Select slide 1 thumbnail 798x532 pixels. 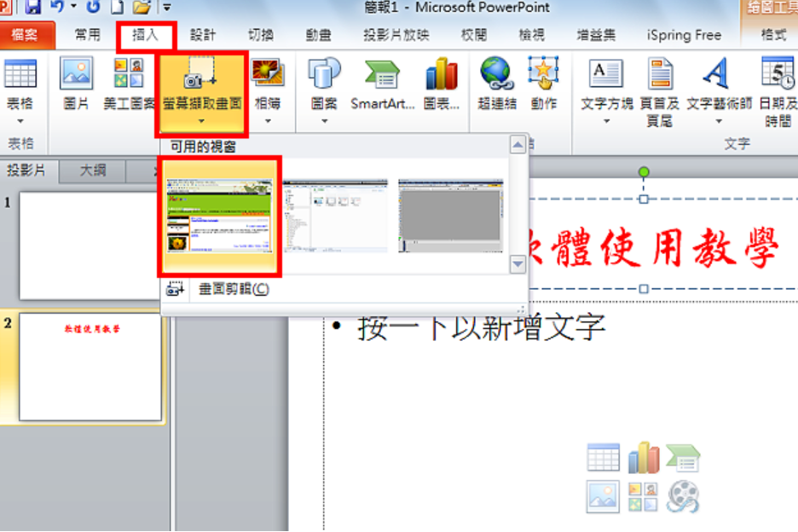click(90, 246)
